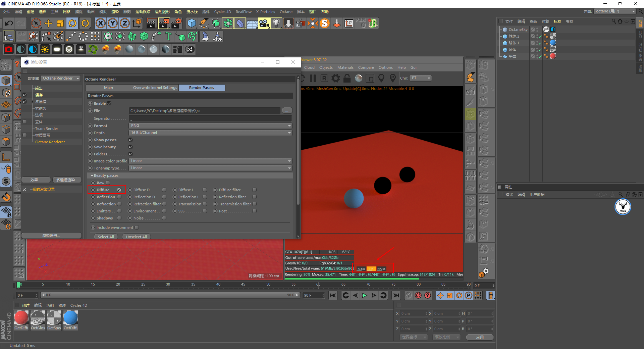Pause rendering in Live Viewer

(x=313, y=78)
